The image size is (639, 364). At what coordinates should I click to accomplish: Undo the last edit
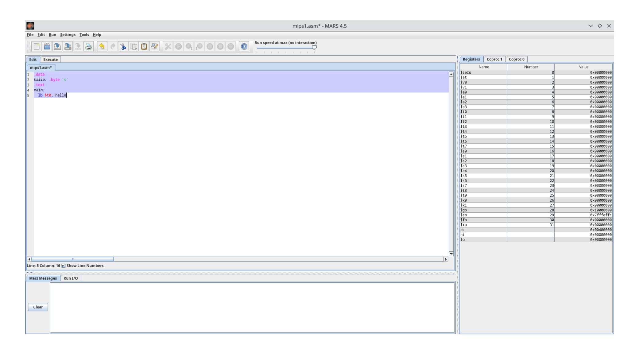[x=102, y=46]
